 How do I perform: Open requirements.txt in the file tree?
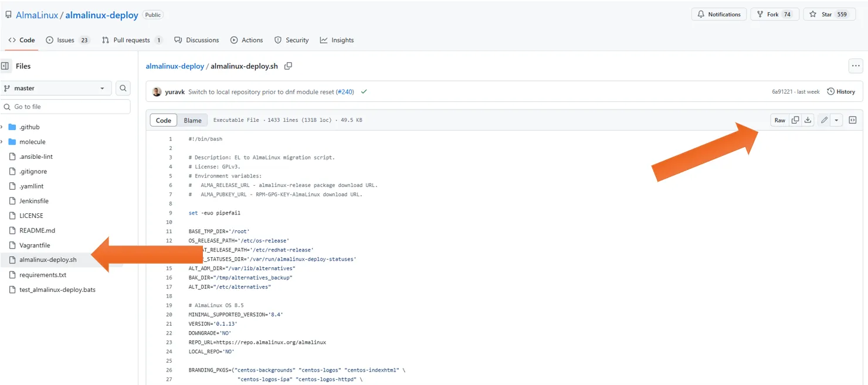coord(43,275)
